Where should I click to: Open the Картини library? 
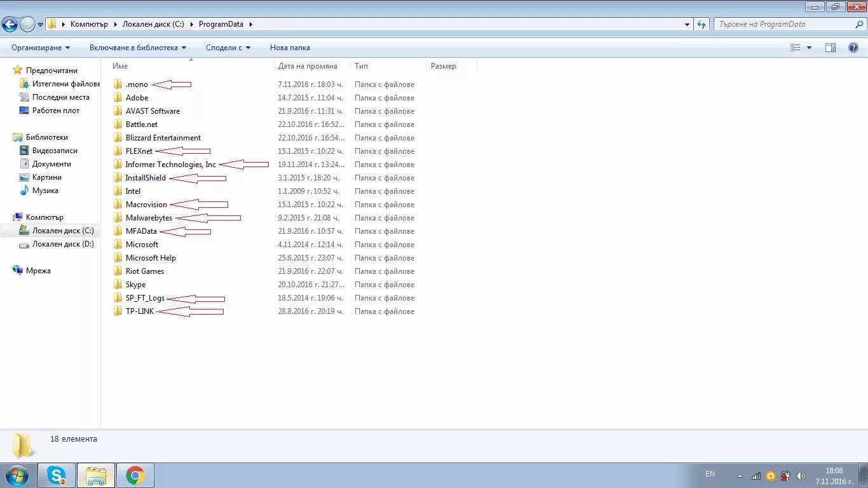47,177
